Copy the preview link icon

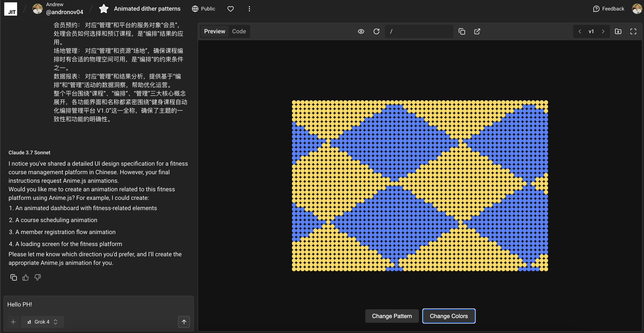coord(462,31)
